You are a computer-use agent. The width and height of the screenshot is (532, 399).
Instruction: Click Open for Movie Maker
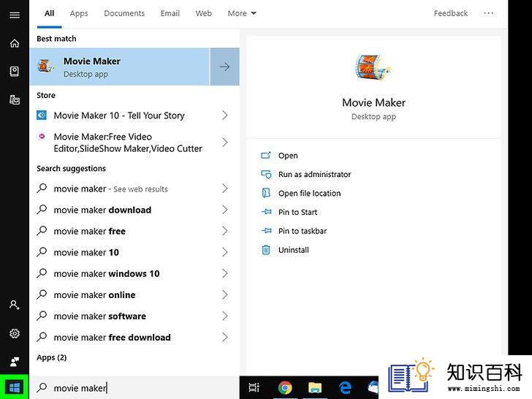[288, 156]
